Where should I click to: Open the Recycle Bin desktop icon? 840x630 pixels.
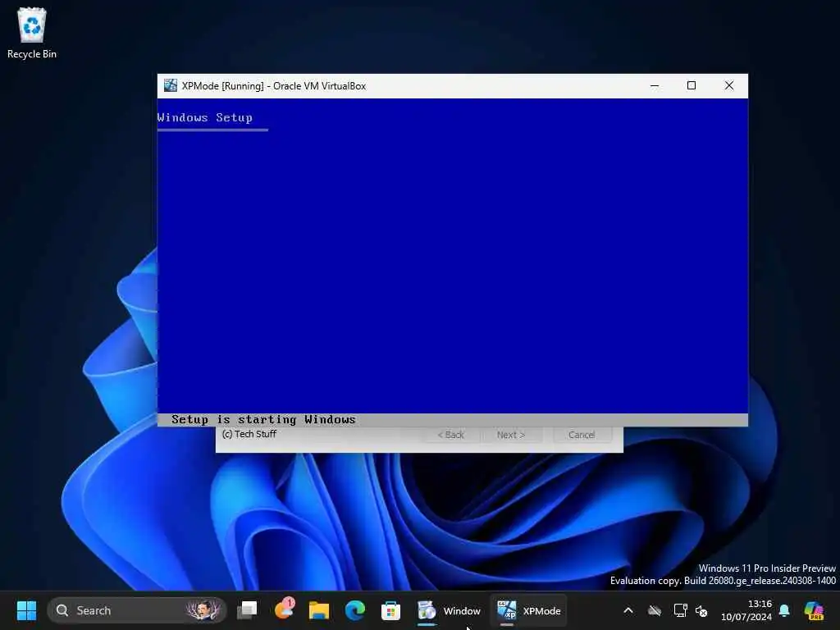32,33
